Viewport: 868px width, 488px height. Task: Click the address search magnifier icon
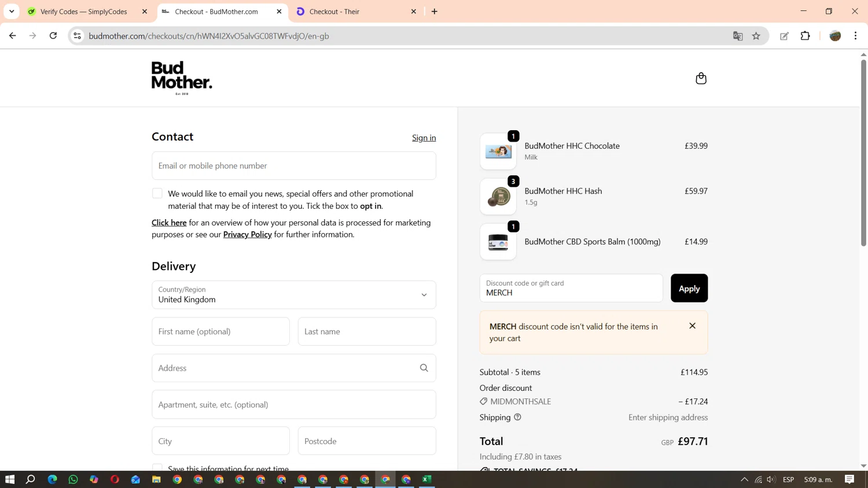point(424,368)
